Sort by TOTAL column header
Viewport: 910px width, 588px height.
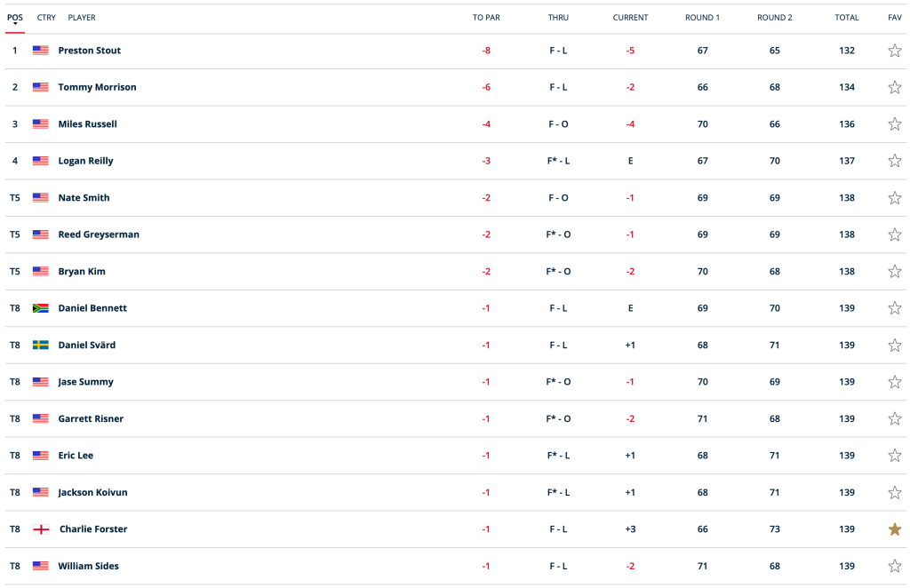pyautogui.click(x=846, y=18)
